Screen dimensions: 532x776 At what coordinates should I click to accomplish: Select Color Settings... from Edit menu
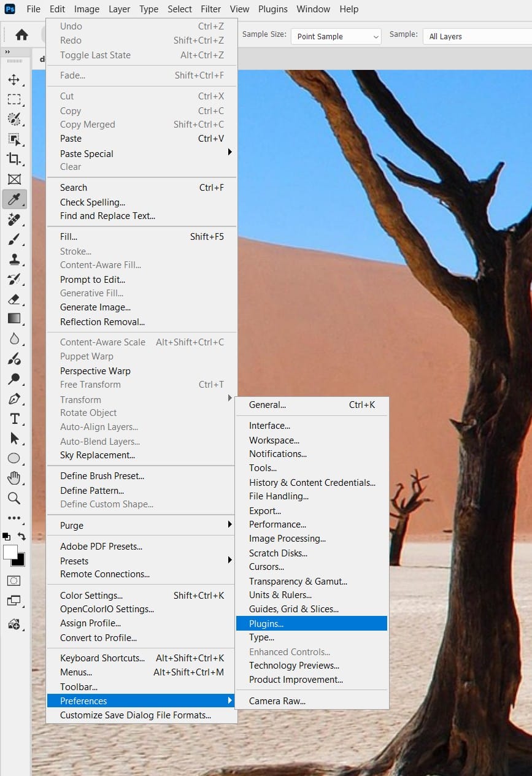pyautogui.click(x=142, y=595)
